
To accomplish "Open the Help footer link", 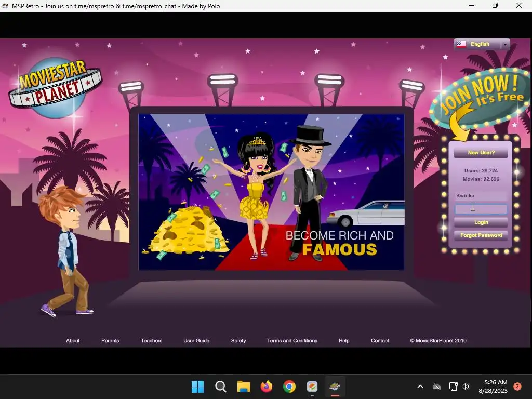I will pos(344,341).
